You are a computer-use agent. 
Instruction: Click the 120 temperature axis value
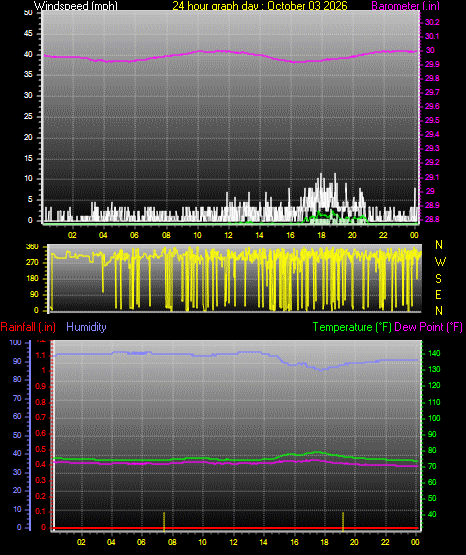[x=434, y=386]
